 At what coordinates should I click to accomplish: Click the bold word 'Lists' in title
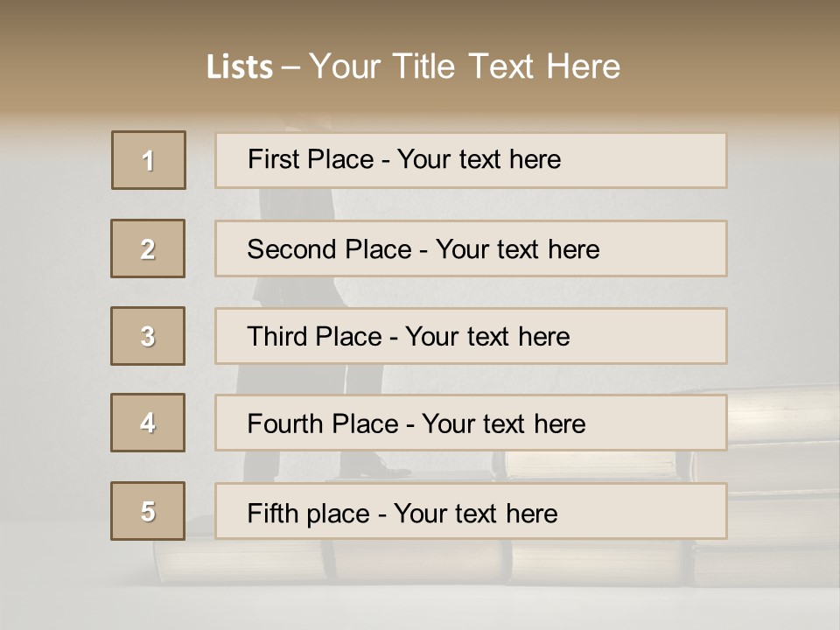pos(240,67)
